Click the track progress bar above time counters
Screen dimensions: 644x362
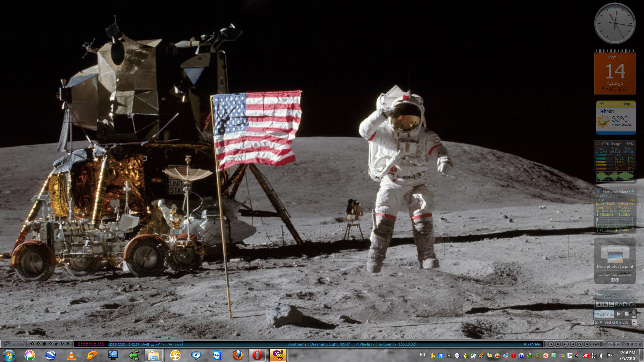pos(146,342)
